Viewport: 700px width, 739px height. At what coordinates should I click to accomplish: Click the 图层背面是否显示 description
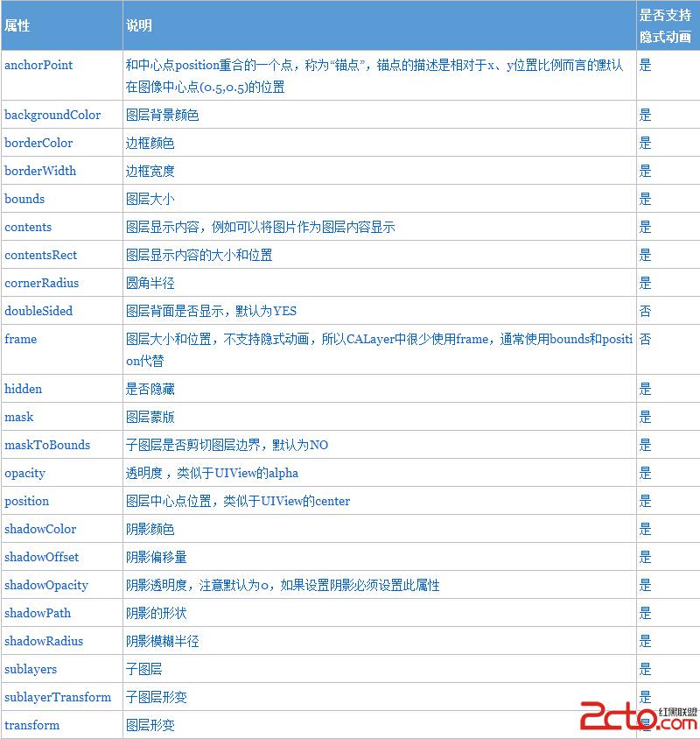tap(211, 311)
